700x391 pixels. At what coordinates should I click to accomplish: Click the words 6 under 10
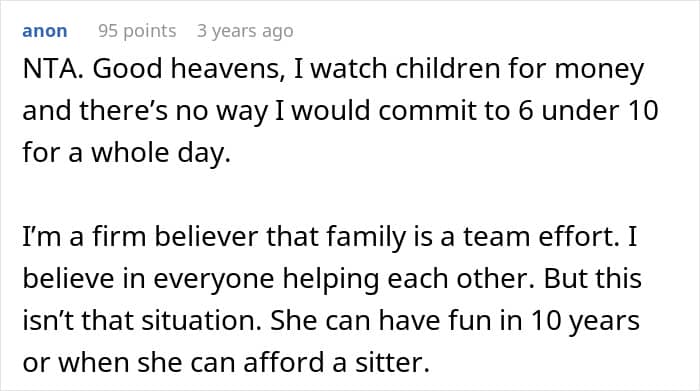coord(588,110)
